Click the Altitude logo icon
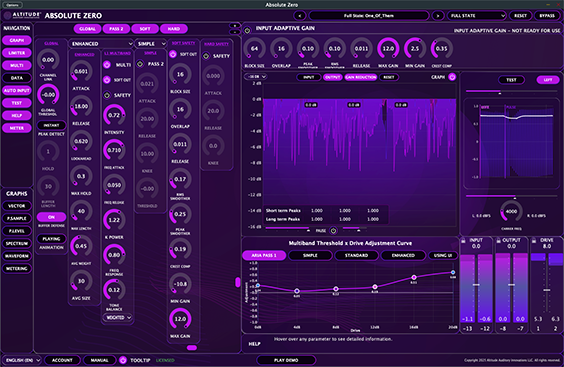Viewport: 564px width, 367px height. tap(7, 15)
